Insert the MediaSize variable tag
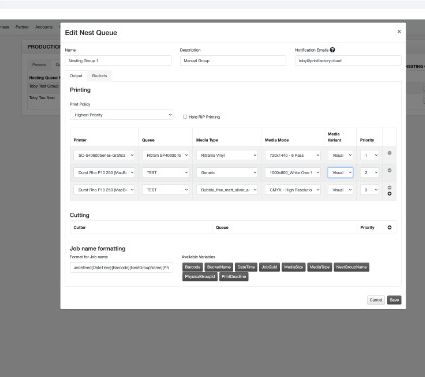The height and width of the screenshot is (377, 425). click(x=293, y=267)
